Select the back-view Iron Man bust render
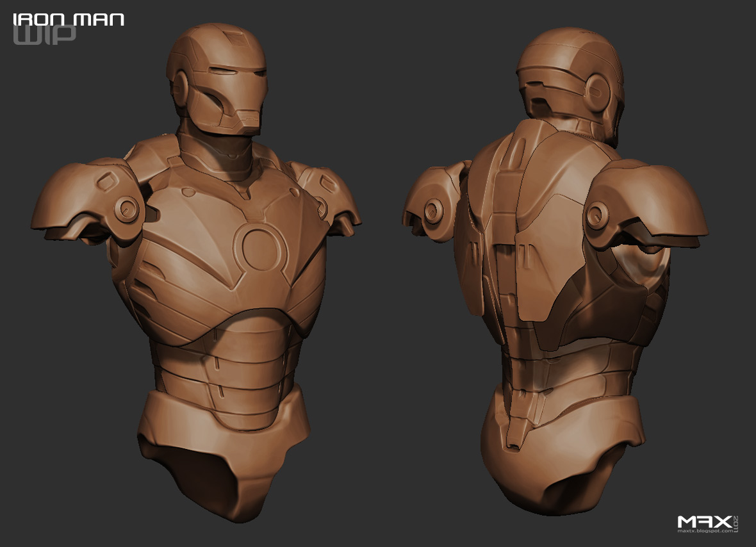This screenshot has width=756, height=547. pyautogui.click(x=555, y=272)
